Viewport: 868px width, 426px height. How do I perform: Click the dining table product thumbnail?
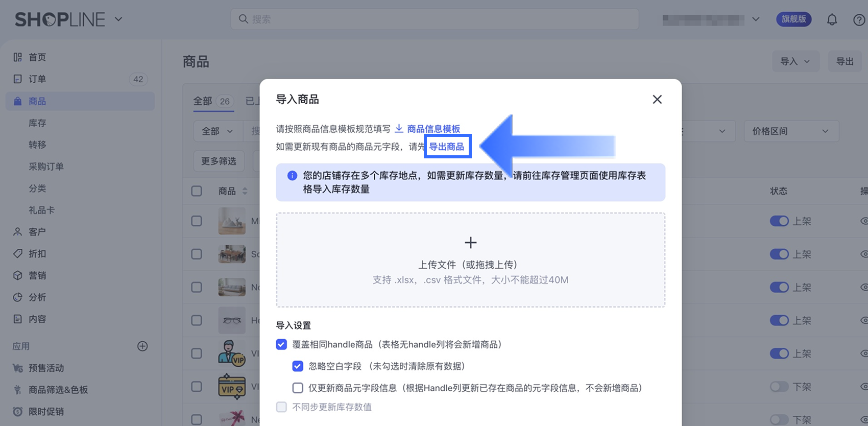(x=232, y=254)
